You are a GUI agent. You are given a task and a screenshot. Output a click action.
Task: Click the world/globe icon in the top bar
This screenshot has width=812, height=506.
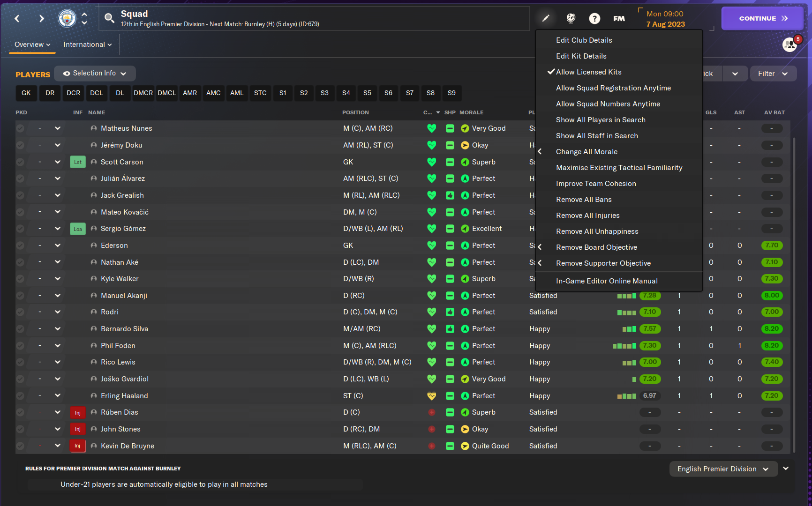570,18
